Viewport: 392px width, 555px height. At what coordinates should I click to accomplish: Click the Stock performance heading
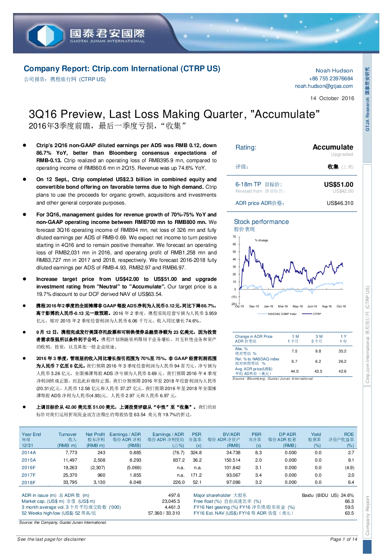[261, 222]
